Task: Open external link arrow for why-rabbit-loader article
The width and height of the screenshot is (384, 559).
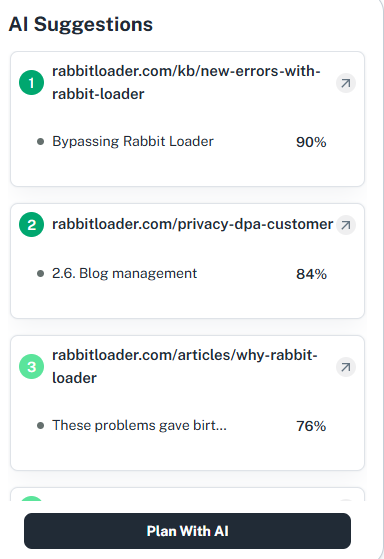Action: (345, 367)
